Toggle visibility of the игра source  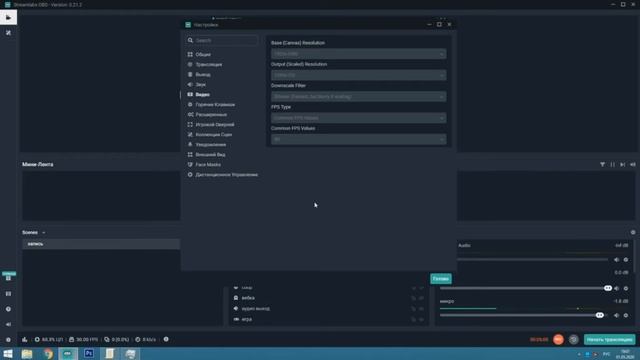tap(422, 319)
